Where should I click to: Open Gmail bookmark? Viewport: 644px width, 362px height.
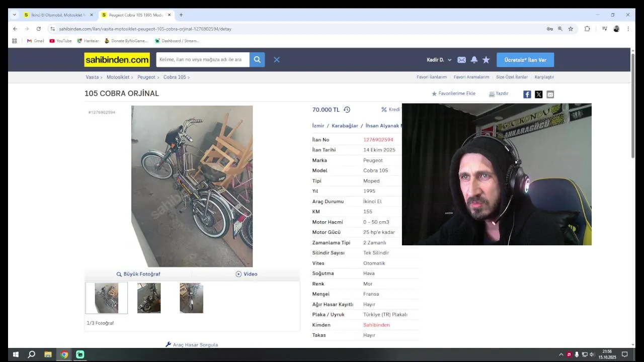click(35, 41)
